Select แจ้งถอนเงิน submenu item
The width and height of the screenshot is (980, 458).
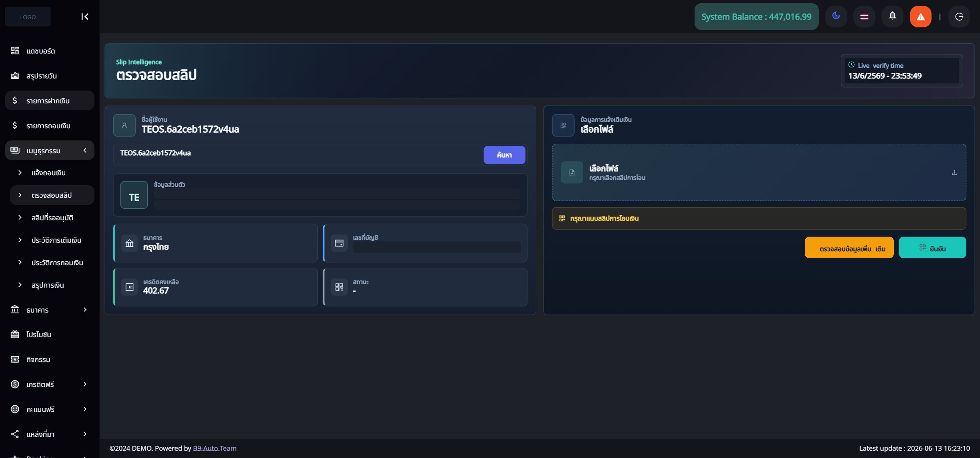52,173
